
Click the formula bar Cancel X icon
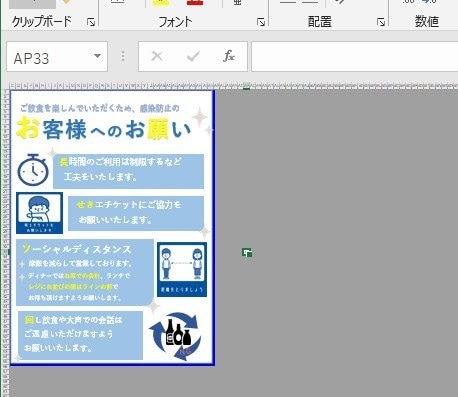pyautogui.click(x=157, y=56)
